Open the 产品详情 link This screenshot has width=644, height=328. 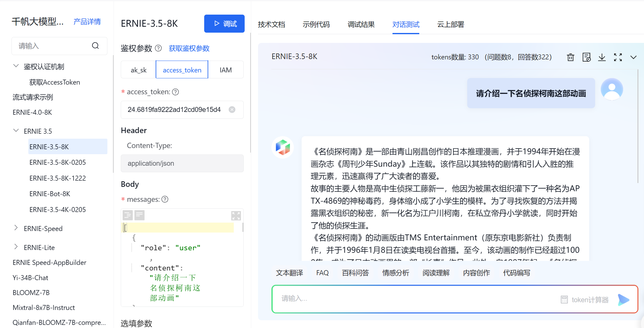tap(87, 21)
